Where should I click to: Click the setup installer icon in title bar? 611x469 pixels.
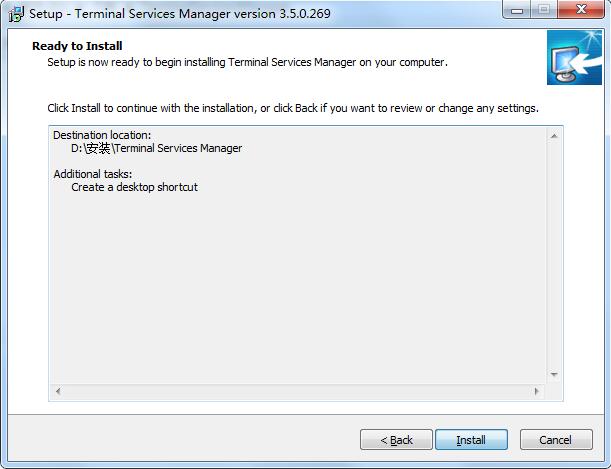pos(16,14)
